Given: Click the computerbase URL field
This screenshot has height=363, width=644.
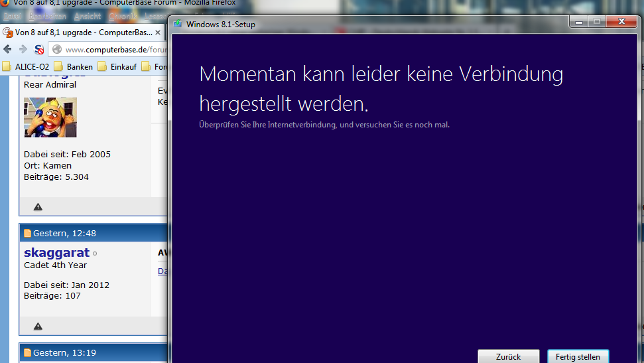Looking at the screenshot, I should point(107,49).
